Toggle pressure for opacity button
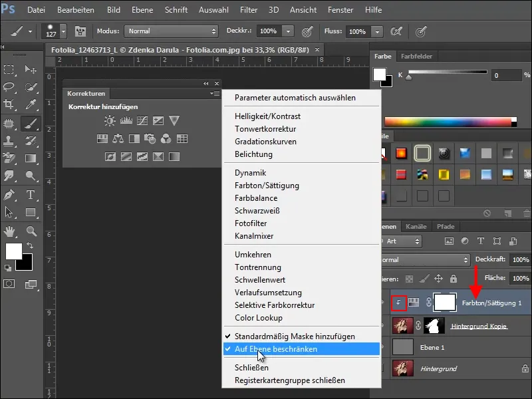The height and width of the screenshot is (399, 532). pyautogui.click(x=307, y=31)
